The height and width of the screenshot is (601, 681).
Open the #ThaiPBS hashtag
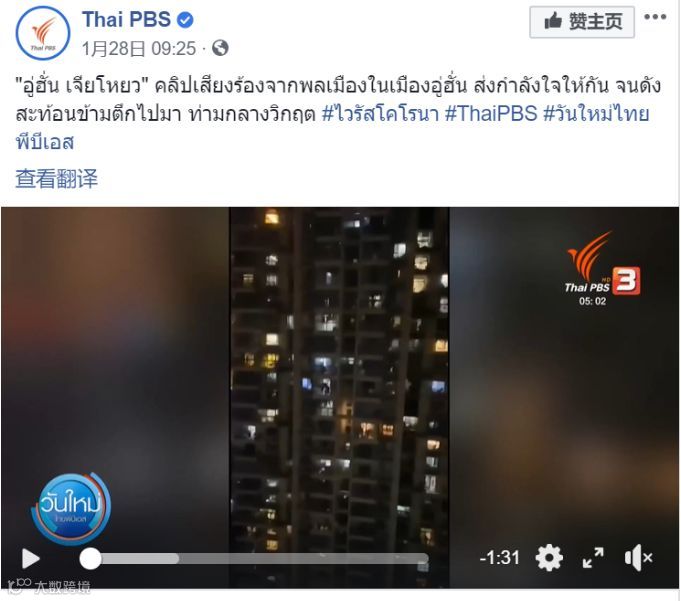(491, 114)
